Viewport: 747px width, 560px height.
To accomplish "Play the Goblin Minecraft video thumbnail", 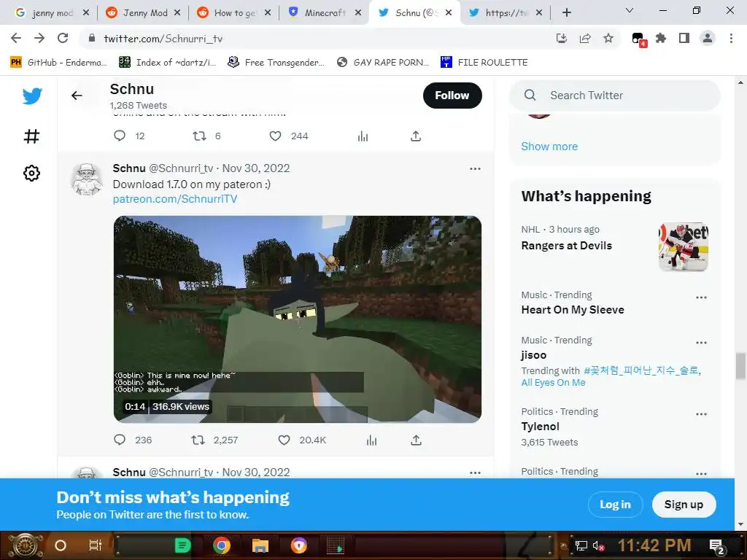I will click(298, 319).
